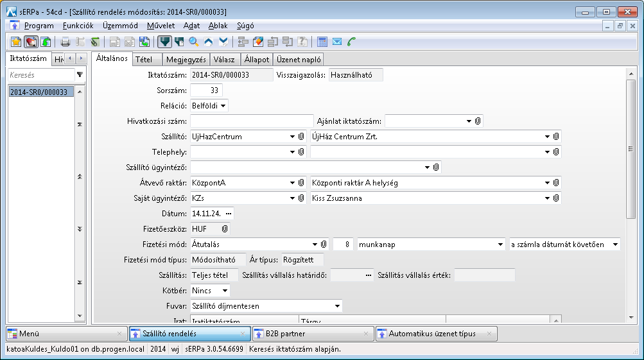This screenshot has width=644, height=360.
Task: Expand the munkanap unit dropdown
Action: coord(500,244)
